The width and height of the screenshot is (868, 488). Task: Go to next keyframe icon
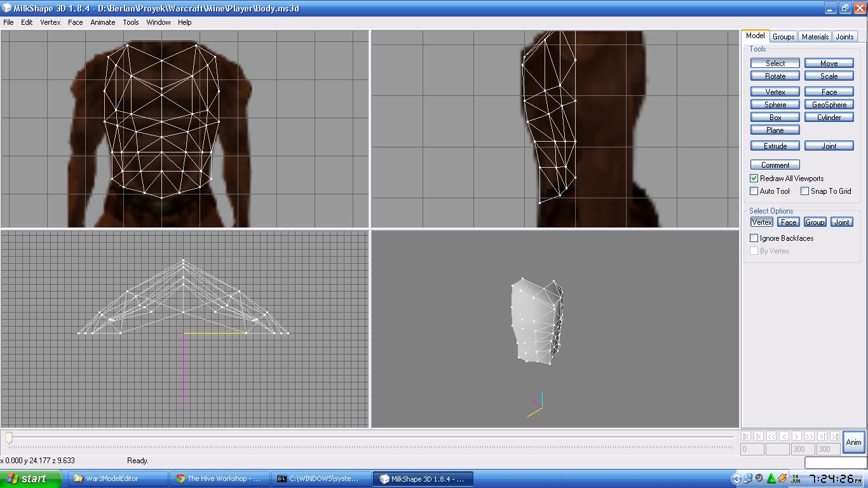(x=822, y=436)
